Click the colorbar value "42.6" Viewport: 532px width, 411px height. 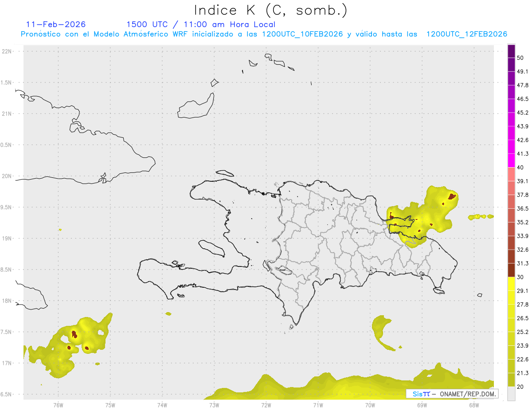(523, 140)
